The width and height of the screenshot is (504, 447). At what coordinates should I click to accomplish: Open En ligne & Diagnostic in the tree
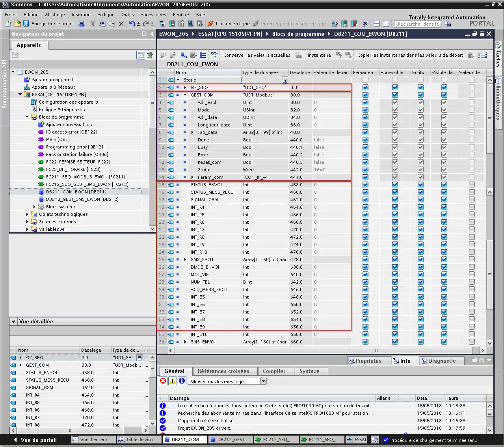pyautogui.click(x=61, y=109)
